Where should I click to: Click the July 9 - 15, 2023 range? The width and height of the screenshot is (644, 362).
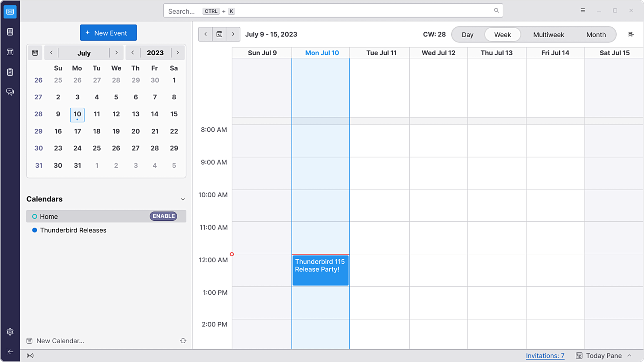271,34
